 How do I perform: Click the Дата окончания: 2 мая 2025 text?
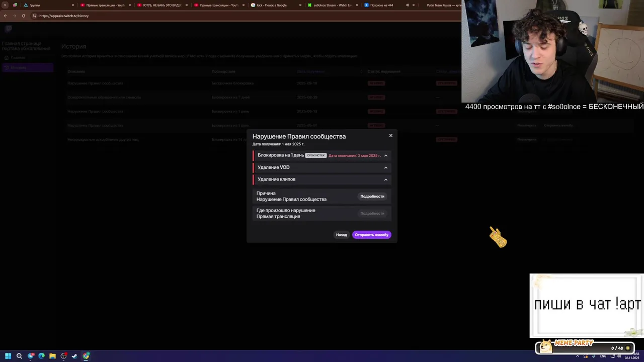click(355, 155)
